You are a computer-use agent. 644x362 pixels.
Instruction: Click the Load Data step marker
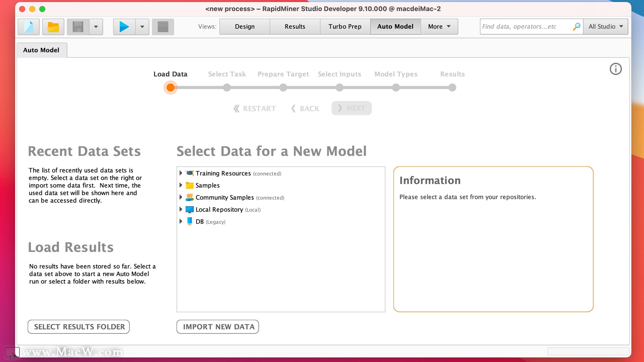pyautogui.click(x=170, y=87)
